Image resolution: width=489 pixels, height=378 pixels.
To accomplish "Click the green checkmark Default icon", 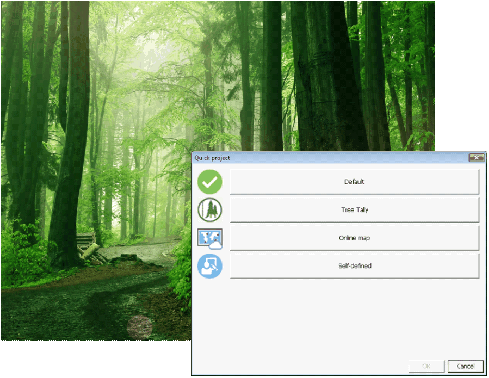I will 210,182.
